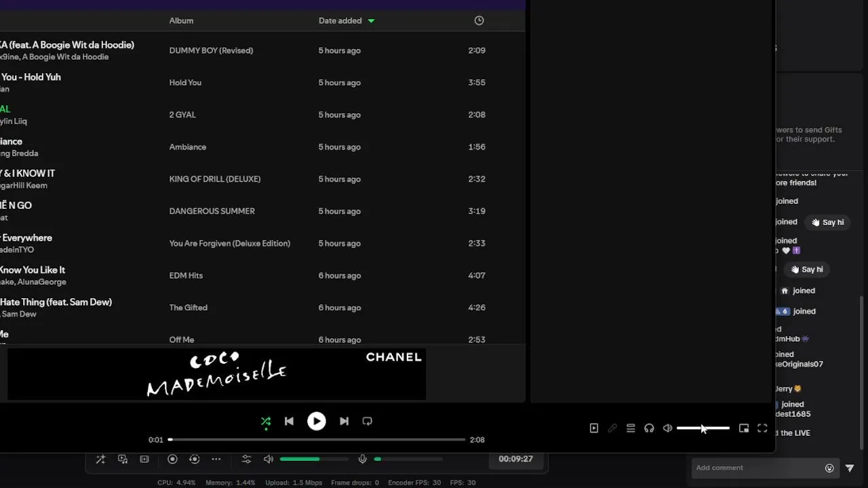Sort by duration clock icon
868x488 pixels.
click(x=479, y=20)
